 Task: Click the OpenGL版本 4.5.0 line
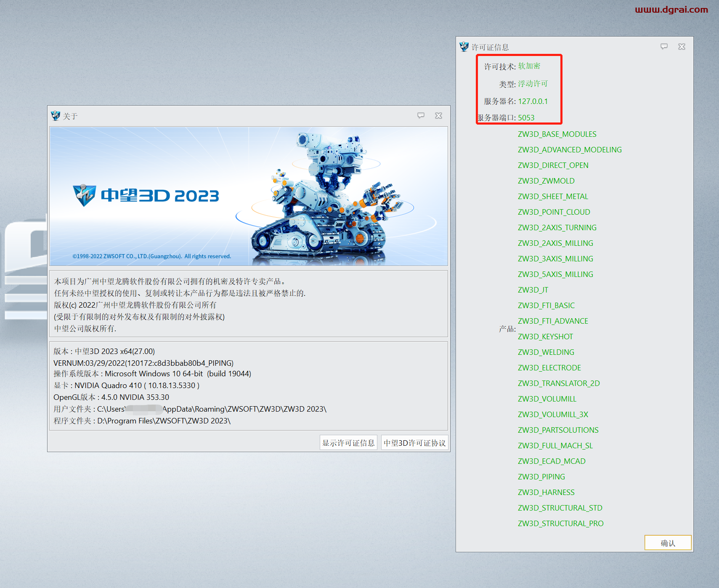(x=111, y=397)
